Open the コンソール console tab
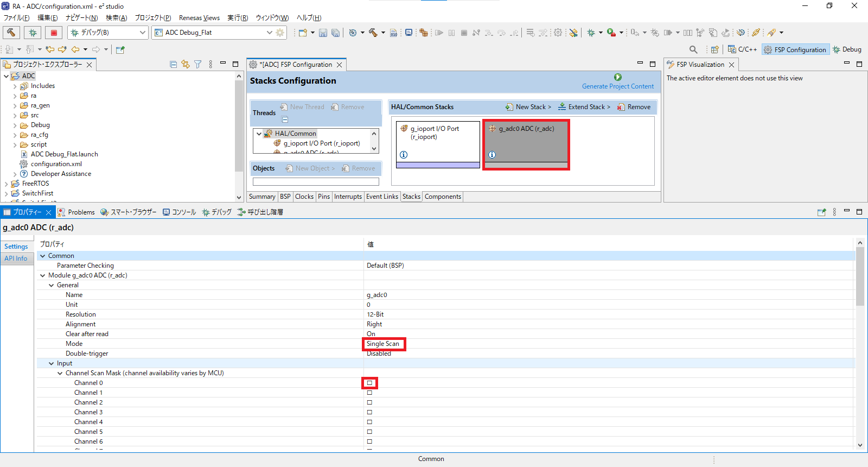Viewport: 868px width, 467px height. click(x=180, y=212)
